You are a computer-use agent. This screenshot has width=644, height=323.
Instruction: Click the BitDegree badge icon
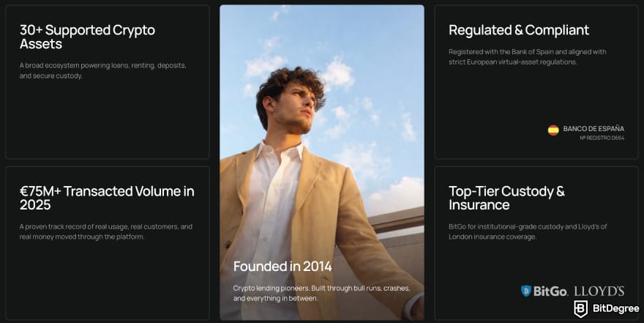click(581, 309)
